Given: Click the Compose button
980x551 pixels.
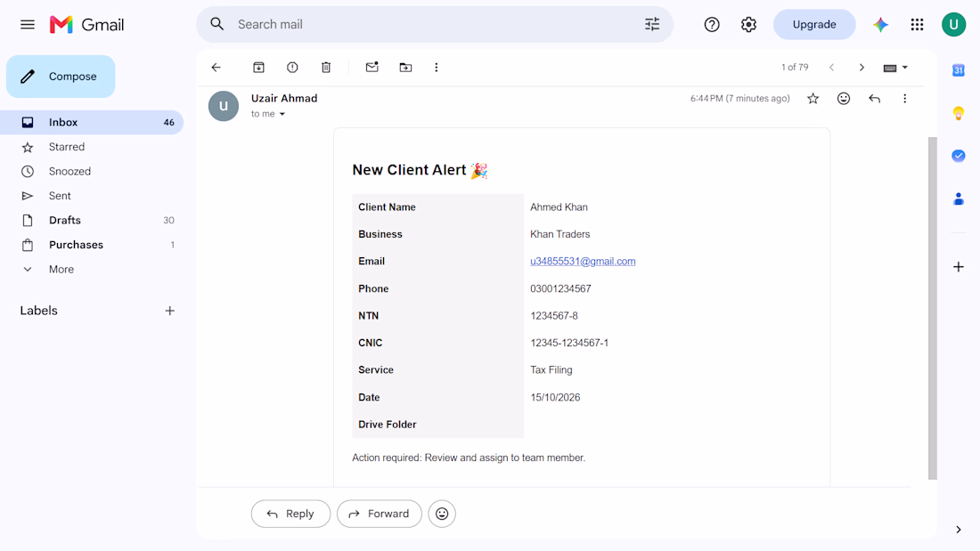Looking at the screenshot, I should pos(61,77).
